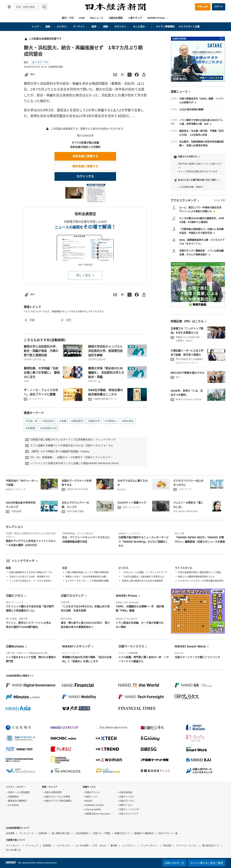Click the お問い合わせ button in the footer
This screenshot has width=231, height=868.
[x=174, y=863]
